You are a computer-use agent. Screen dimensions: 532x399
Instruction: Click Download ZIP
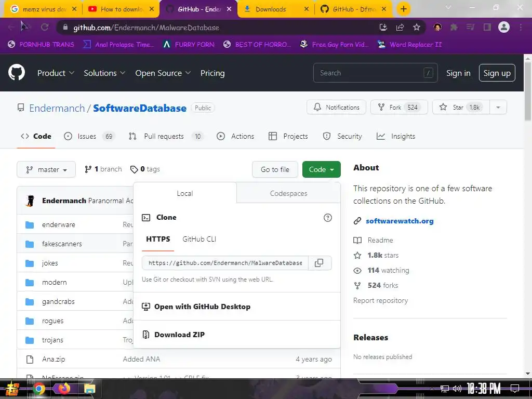coord(179,335)
